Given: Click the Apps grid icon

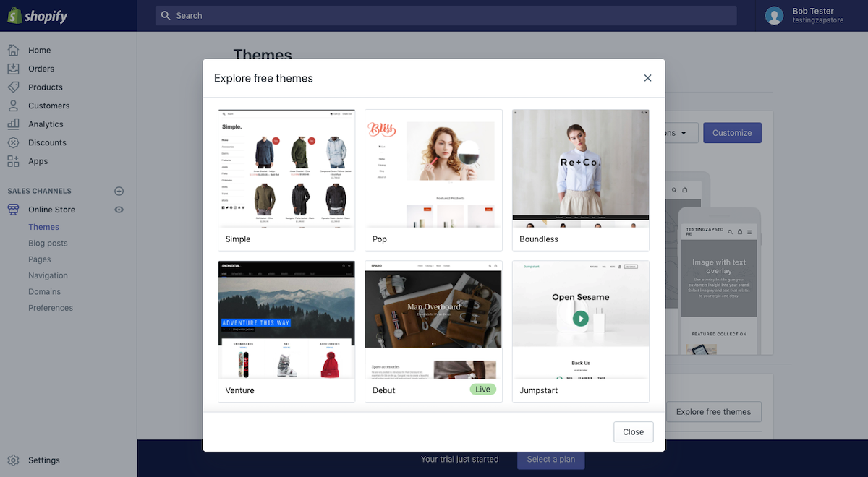Looking at the screenshot, I should click(x=14, y=161).
